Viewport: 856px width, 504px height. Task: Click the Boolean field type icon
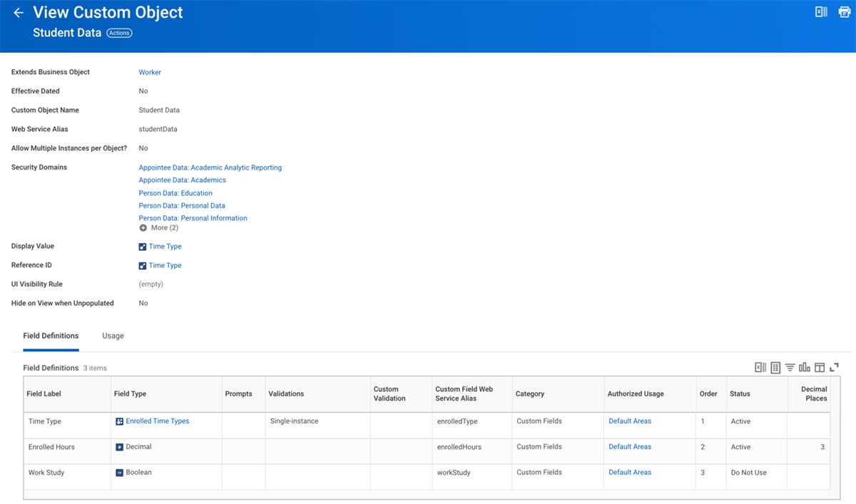coord(120,473)
